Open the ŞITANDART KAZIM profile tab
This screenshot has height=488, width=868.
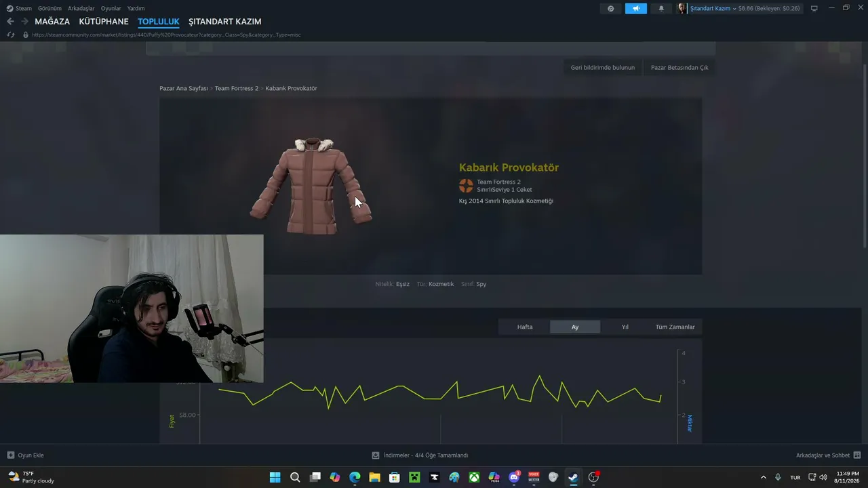225,22
